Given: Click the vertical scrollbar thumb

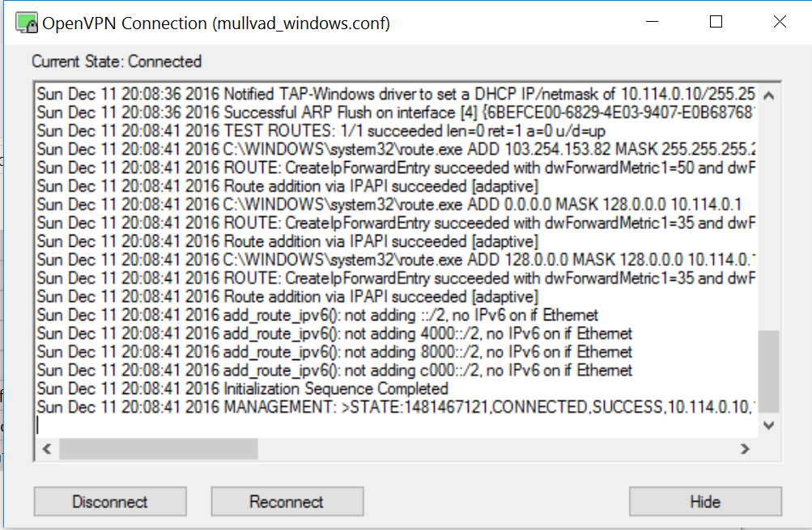Looking at the screenshot, I should point(768,371).
